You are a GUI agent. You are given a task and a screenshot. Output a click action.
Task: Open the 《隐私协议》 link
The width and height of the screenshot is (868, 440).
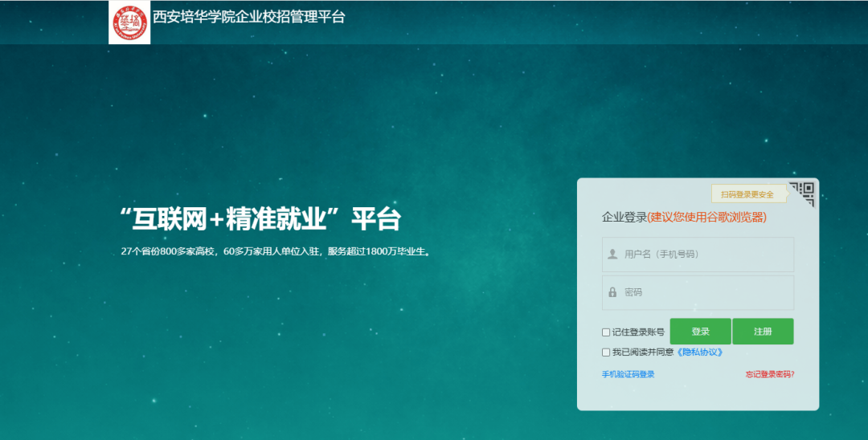click(x=700, y=352)
